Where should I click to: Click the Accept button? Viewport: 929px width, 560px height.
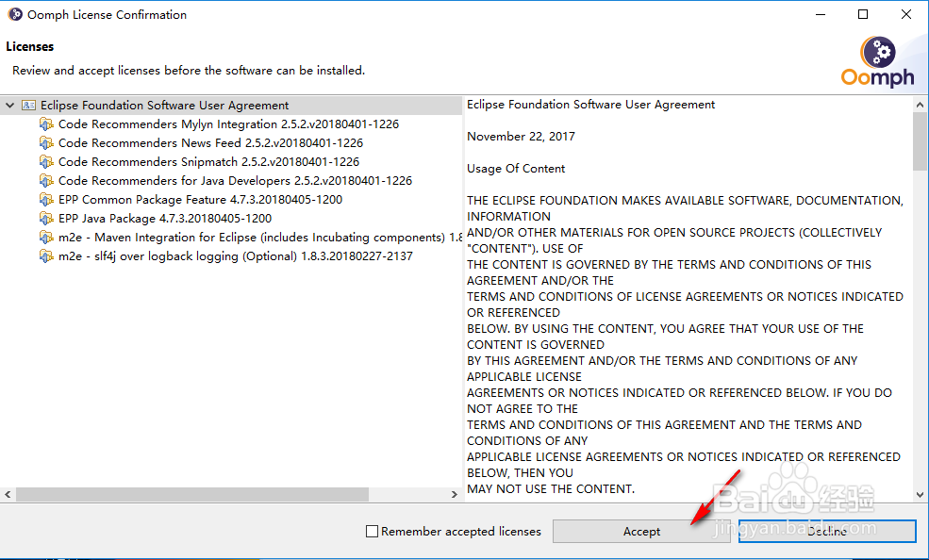[x=641, y=531]
